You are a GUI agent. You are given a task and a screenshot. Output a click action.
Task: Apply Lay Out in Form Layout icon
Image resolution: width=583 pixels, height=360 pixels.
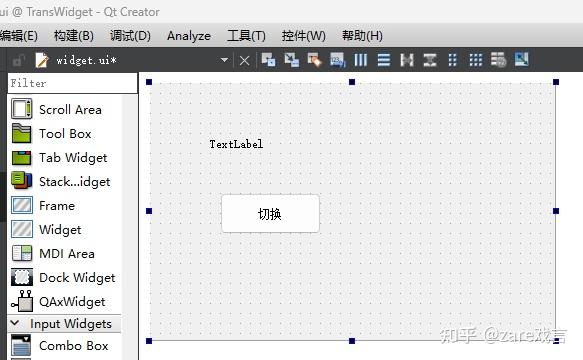coord(452,60)
